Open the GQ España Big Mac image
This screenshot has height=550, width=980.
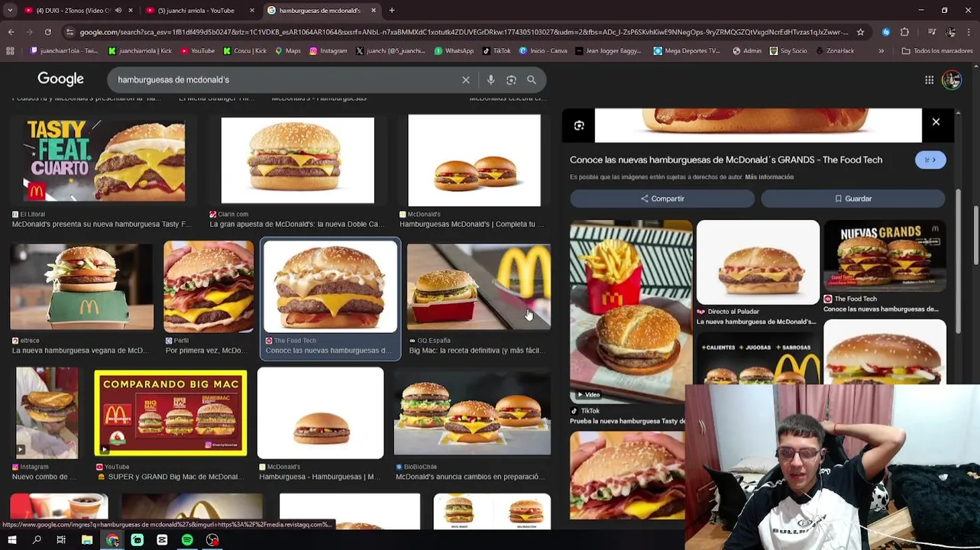pos(478,287)
